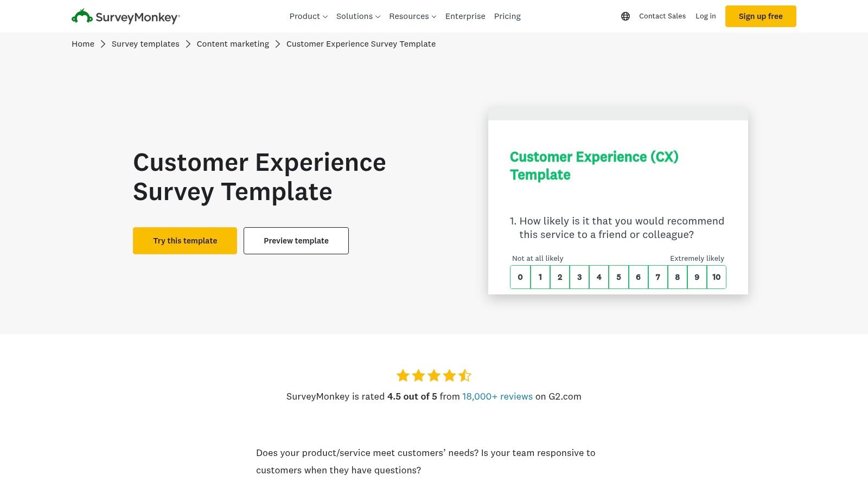
Task: Click the breadcrumb chevron after Home
Action: [103, 44]
